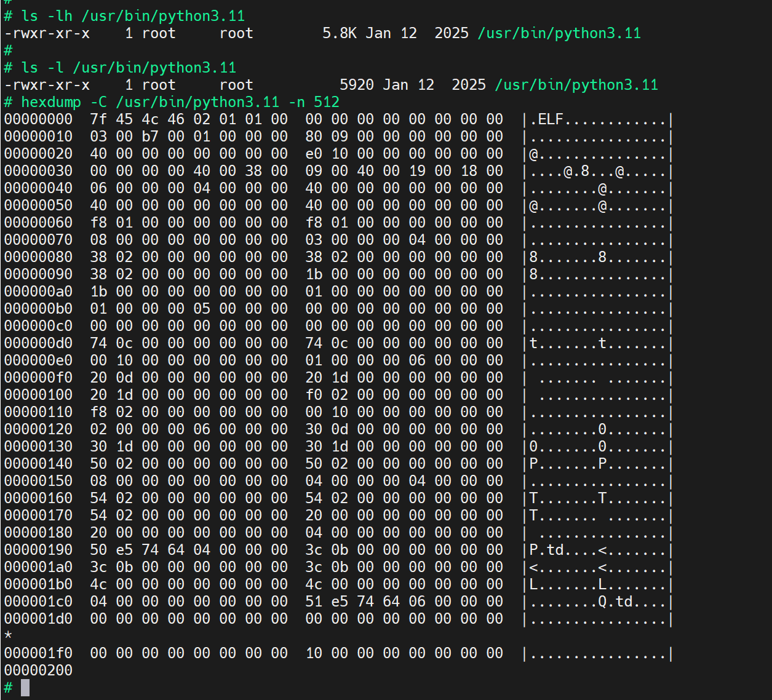Click the '*' repeated-lines marker
772x700 pixels.
[x=8, y=635]
